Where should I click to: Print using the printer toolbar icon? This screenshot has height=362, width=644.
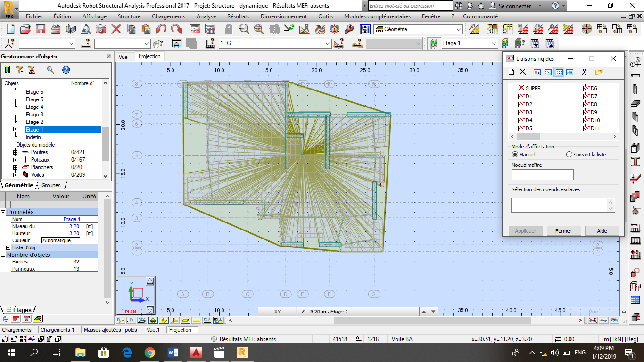point(56,29)
